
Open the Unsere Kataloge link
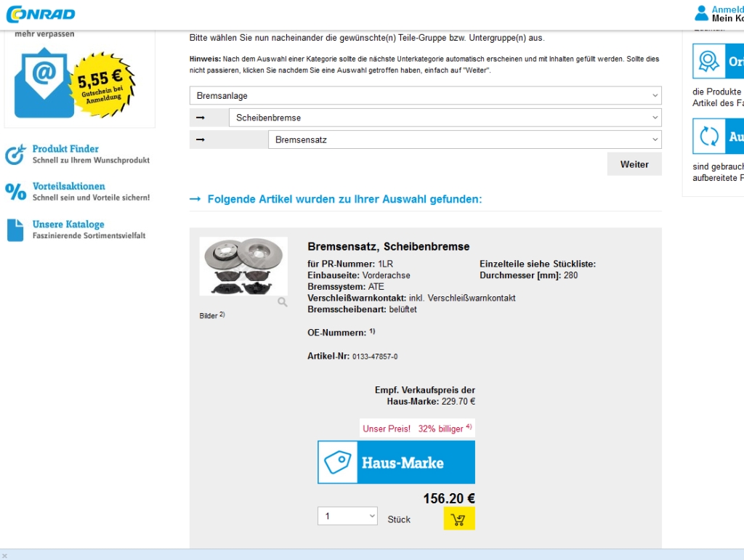coord(68,224)
